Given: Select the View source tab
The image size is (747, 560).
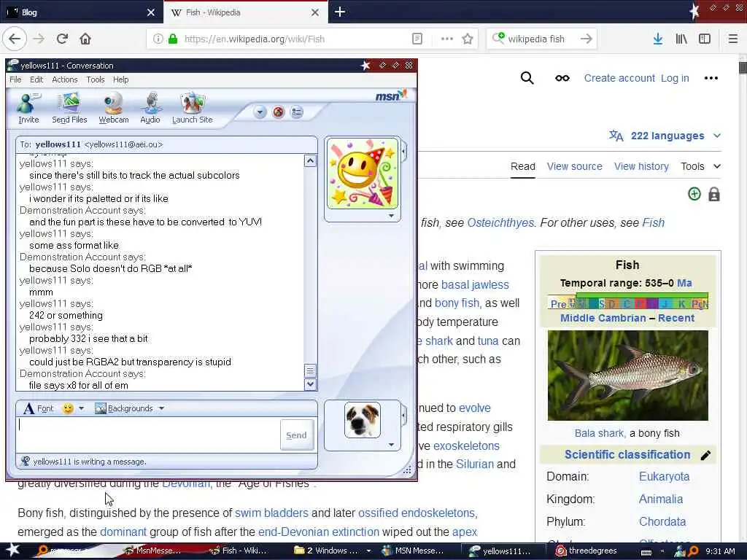Looking at the screenshot, I should 574,166.
